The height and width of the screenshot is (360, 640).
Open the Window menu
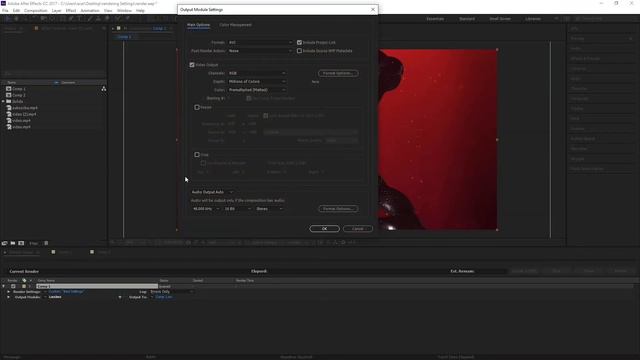click(124, 11)
